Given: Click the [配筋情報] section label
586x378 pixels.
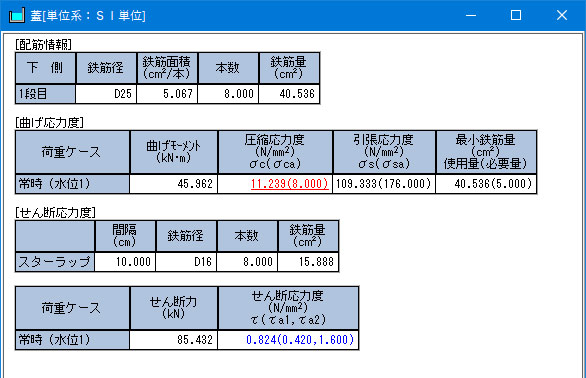Looking at the screenshot, I should coord(43,44).
